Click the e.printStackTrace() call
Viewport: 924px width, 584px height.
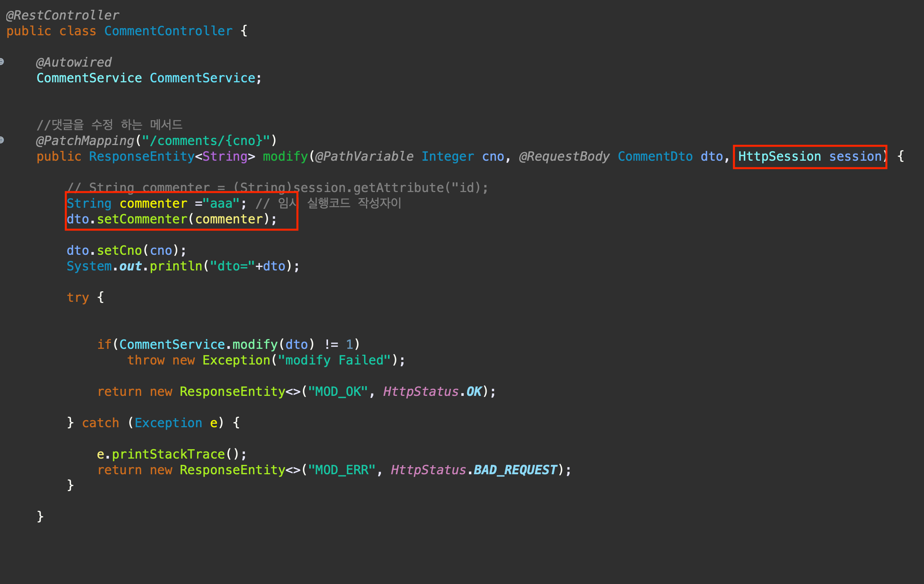click(172, 454)
